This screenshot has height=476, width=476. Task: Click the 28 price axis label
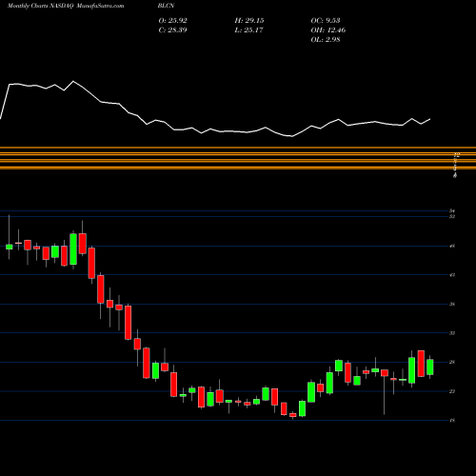point(452,362)
